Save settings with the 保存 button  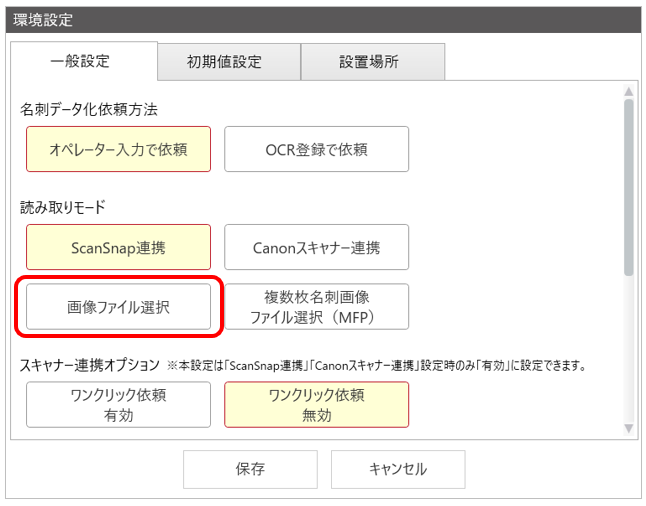tap(250, 469)
